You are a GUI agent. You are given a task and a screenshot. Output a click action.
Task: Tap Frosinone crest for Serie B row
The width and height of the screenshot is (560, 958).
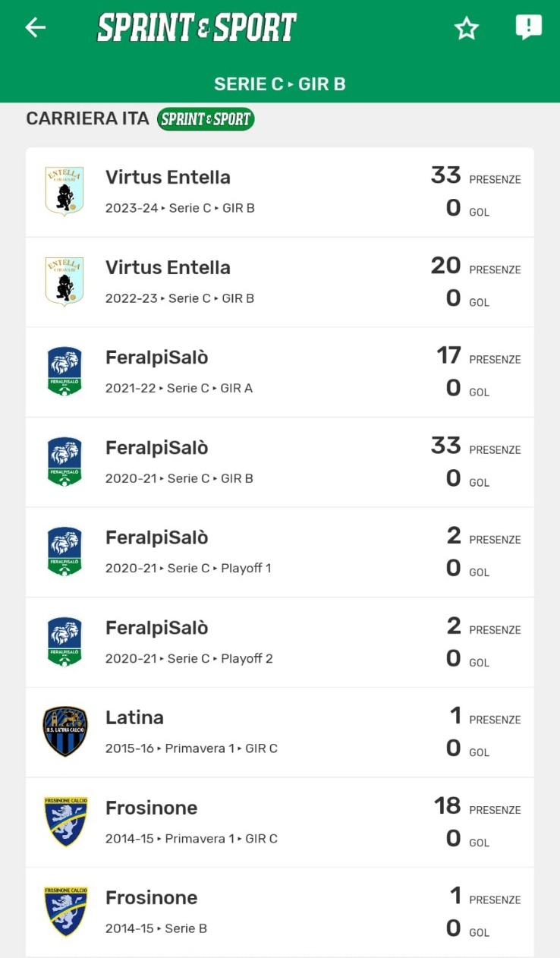click(64, 912)
